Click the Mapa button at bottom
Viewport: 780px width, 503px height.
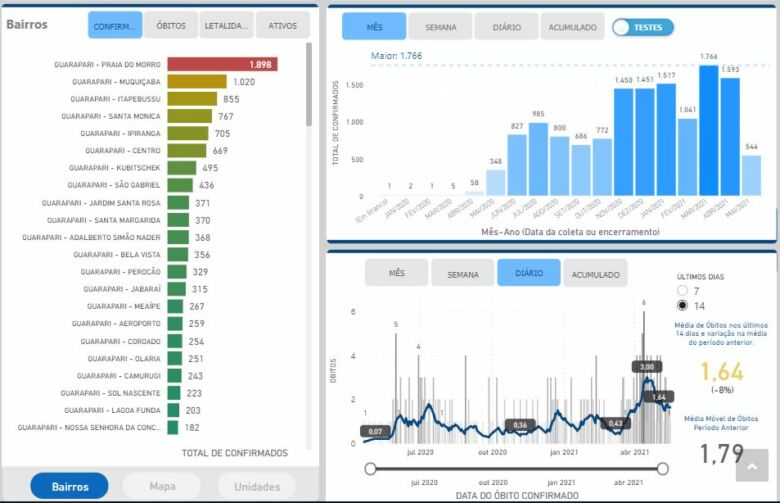pos(161,486)
